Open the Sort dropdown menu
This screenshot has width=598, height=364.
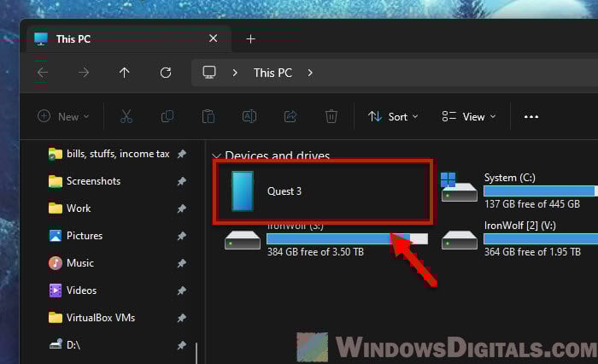(393, 116)
